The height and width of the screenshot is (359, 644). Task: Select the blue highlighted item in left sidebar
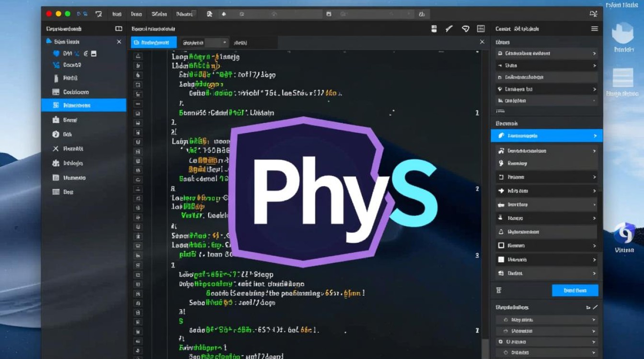(x=84, y=105)
